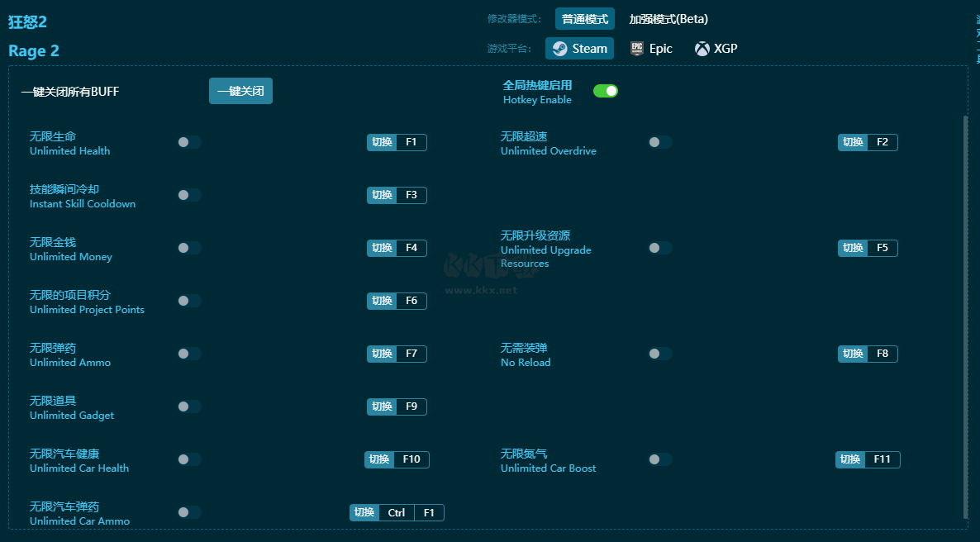Turn on Instant Skill Cooldown
Viewport: 980px width, 542px height.
[x=188, y=195]
